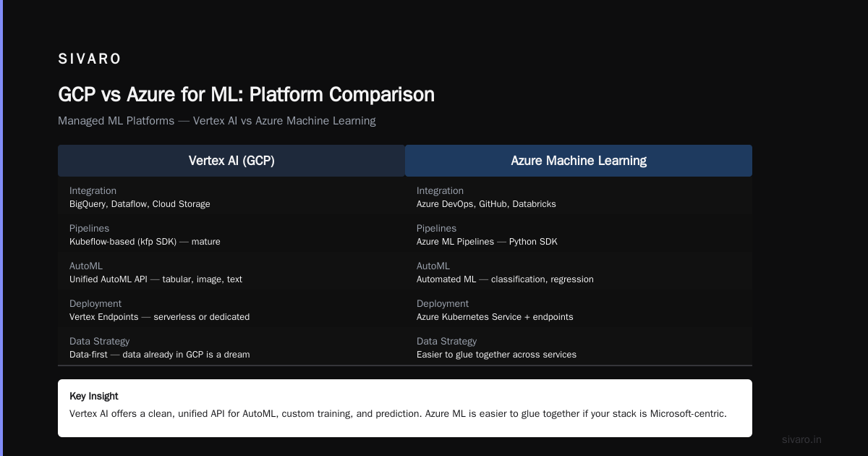This screenshot has height=456, width=868.
Task: Click Azure Kubernetes Service + endpoints text
Action: pyautogui.click(x=495, y=317)
